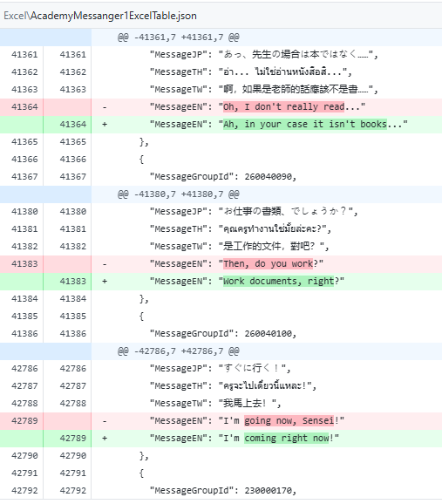Click the MessageJP text on line 41380
This screenshot has width=442, height=504.
(254, 212)
